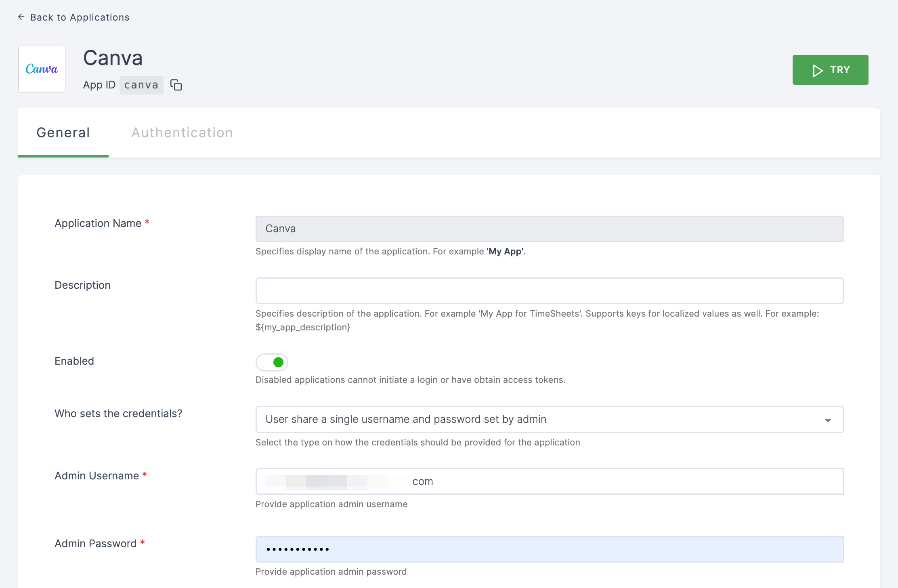Click the 'Provide application admin password' hint
This screenshot has height=588, width=898.
click(x=331, y=572)
